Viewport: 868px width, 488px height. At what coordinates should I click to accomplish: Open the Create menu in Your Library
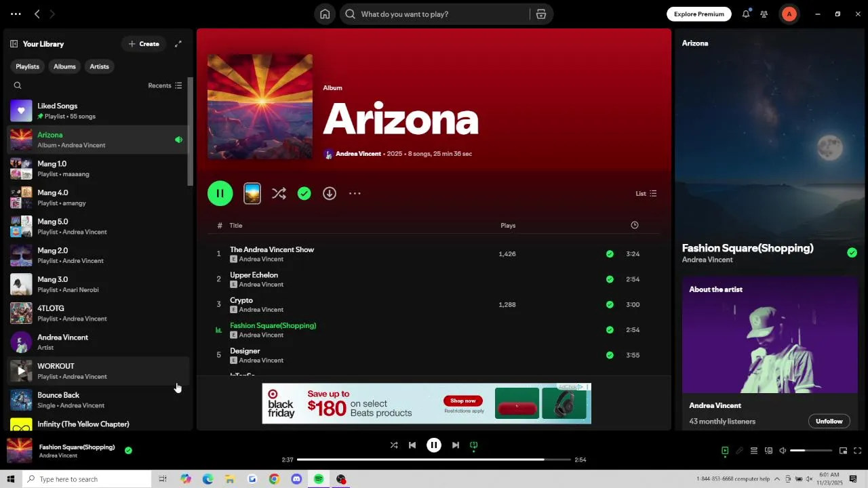[x=144, y=44]
